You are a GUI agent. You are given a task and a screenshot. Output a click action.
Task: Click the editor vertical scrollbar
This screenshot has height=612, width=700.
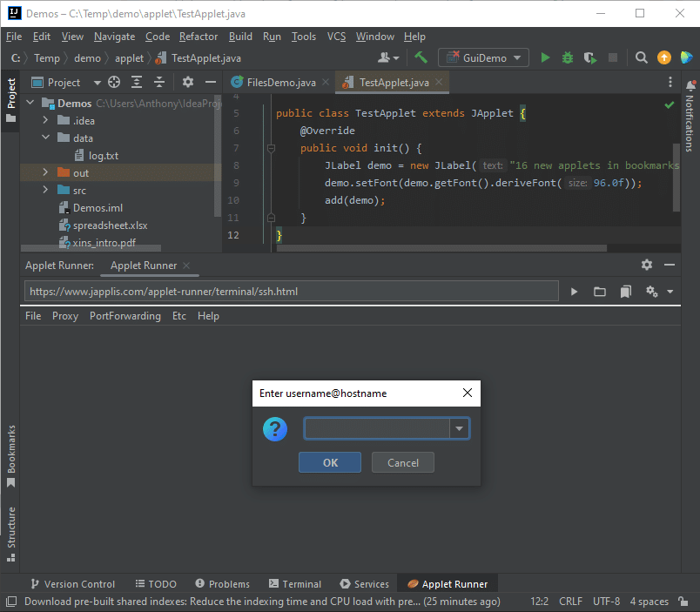[x=676, y=178]
